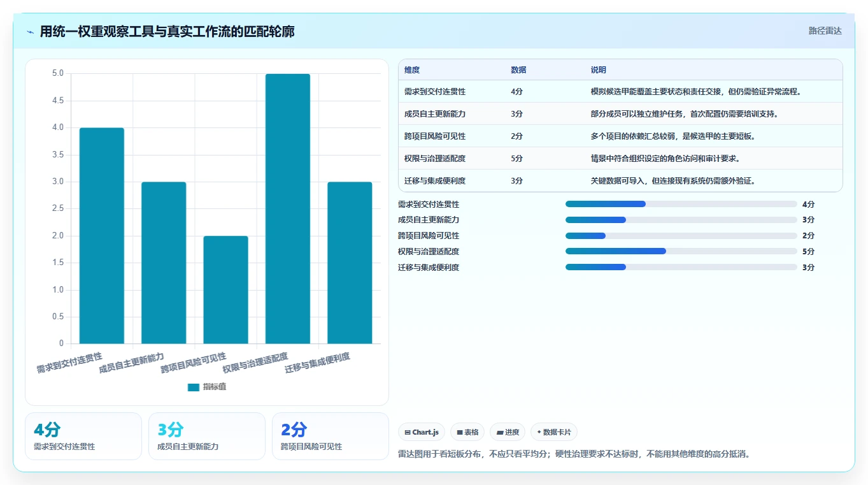The image size is (868, 485).
Task: Click the 5分 cell in table
Action: (516, 159)
